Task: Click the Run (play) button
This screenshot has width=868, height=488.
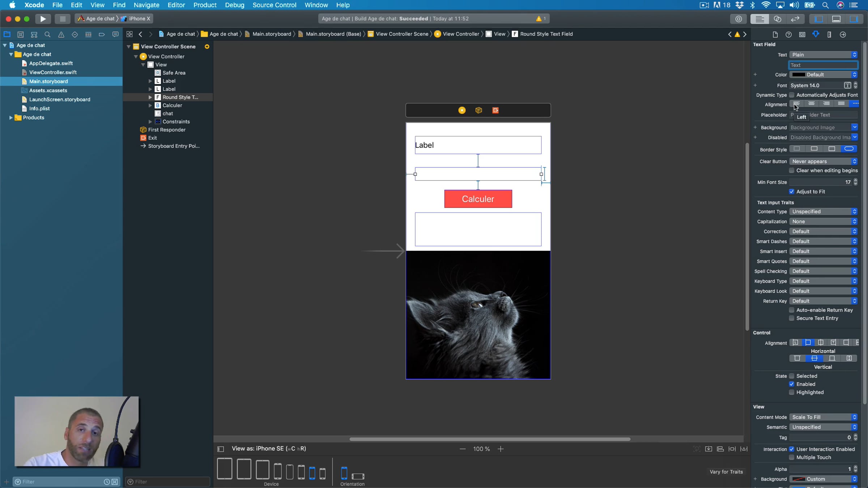Action: coord(43,18)
